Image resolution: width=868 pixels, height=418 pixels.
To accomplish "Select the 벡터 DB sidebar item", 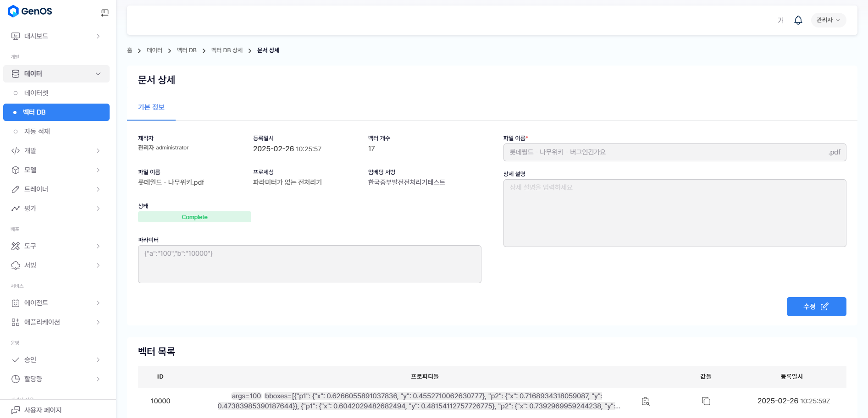I will click(56, 112).
